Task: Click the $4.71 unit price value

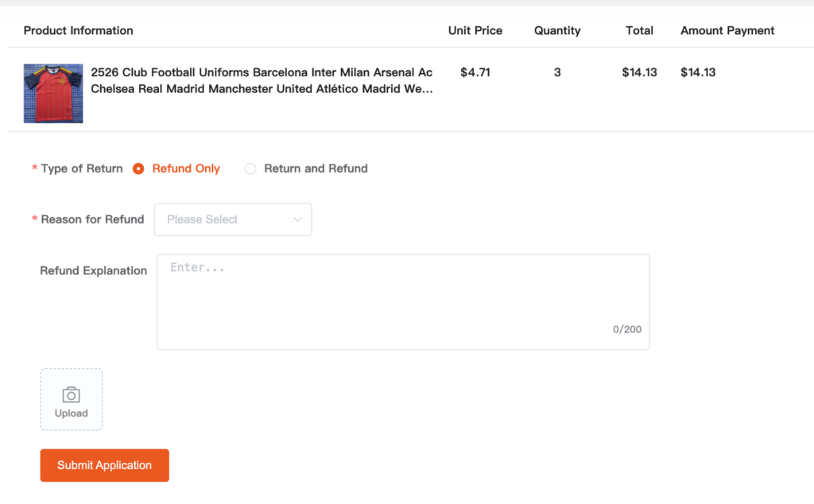Action: 475,72
